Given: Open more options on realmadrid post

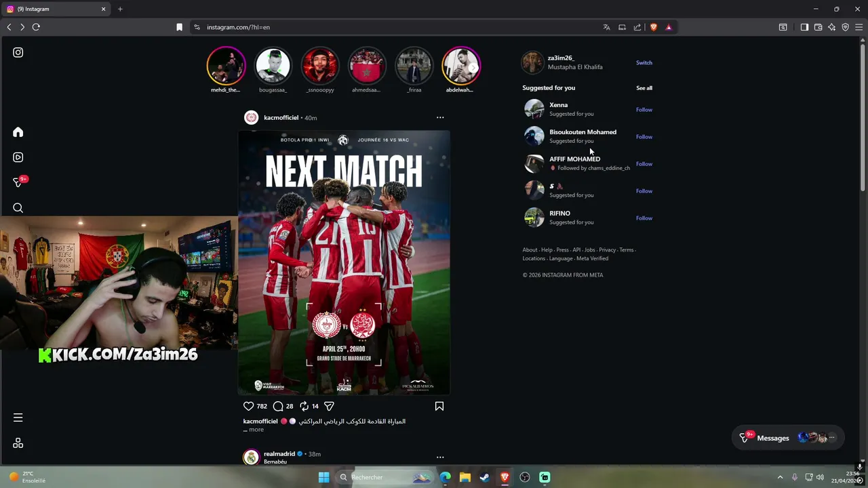Looking at the screenshot, I should pos(440,457).
